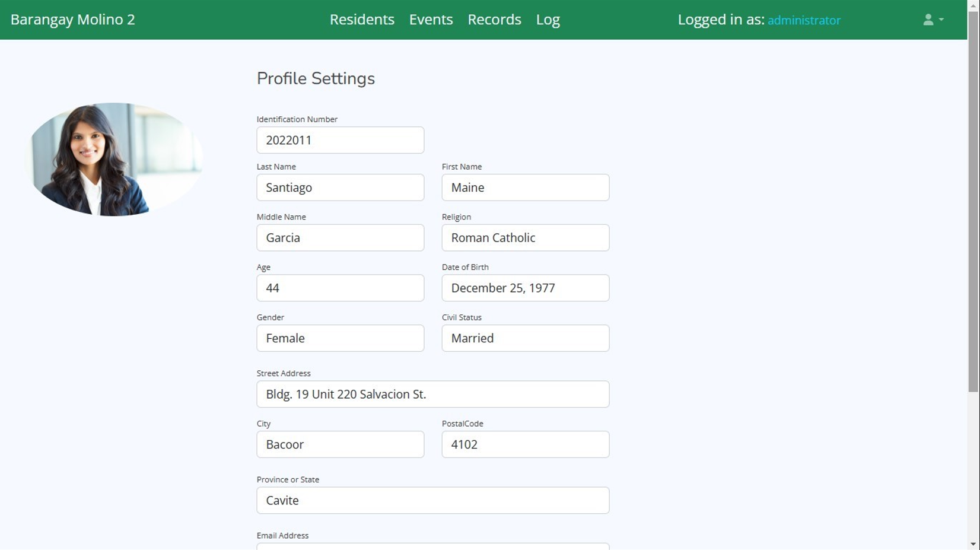Click the Last Name field containing Santiago
Screen dimensions: 980x550
click(x=340, y=187)
